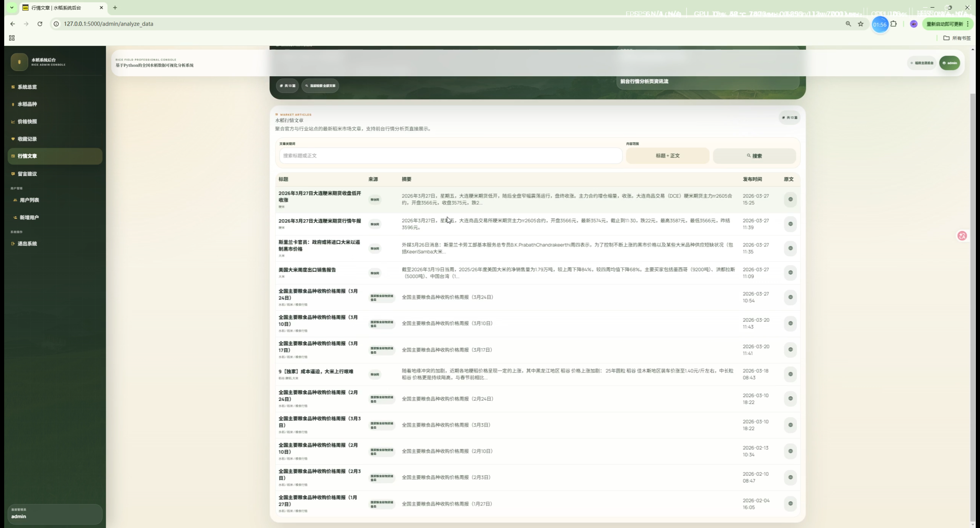Open the original link of the 美国大米周度出口销售报告 article
This screenshot has height=528, width=980.
790,273
